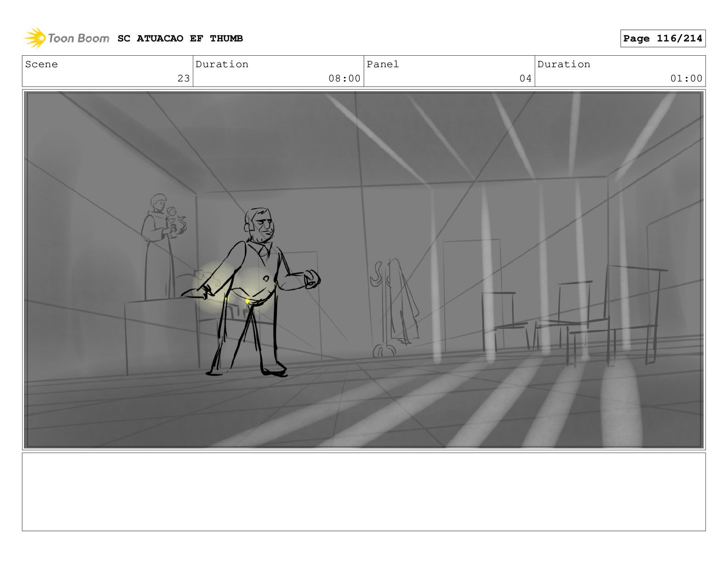Select the scene duration value '08:00'
This screenshot has width=728, height=564.
coord(344,78)
